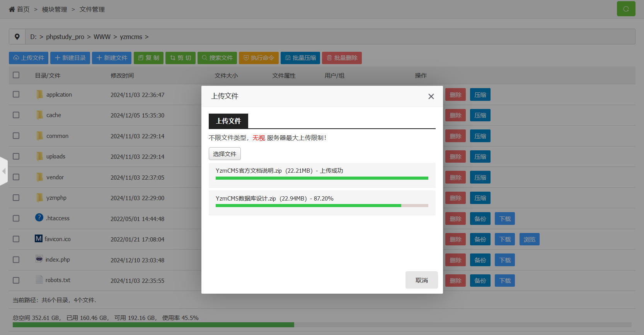Click the .htaccess question mark file icon
Image resolution: width=644 pixels, height=335 pixels.
pos(39,218)
